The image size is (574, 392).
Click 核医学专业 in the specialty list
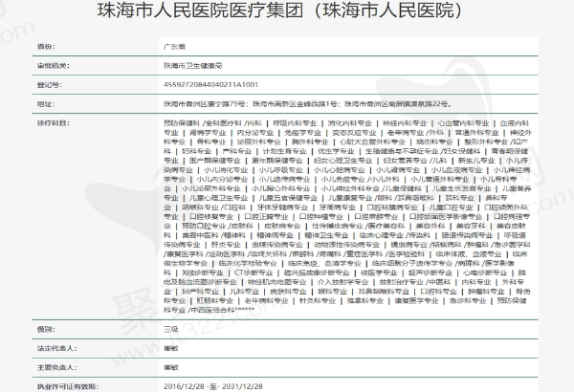[379, 272]
